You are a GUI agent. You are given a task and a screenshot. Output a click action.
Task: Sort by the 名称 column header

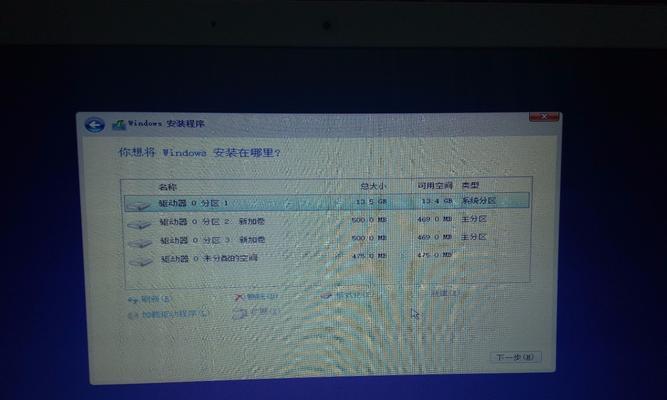click(167, 187)
